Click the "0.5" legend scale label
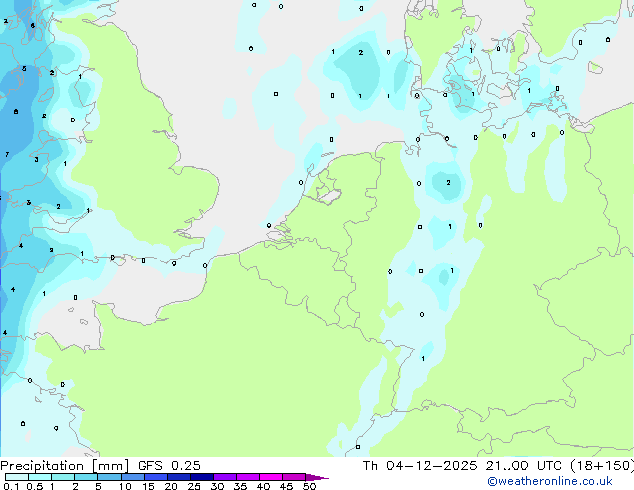The image size is (634, 490). coord(35,486)
